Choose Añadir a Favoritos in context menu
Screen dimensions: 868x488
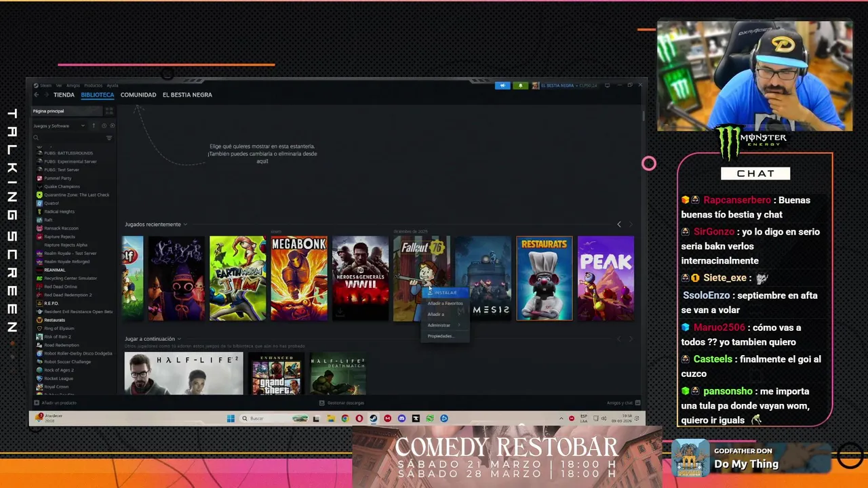pyautogui.click(x=445, y=304)
